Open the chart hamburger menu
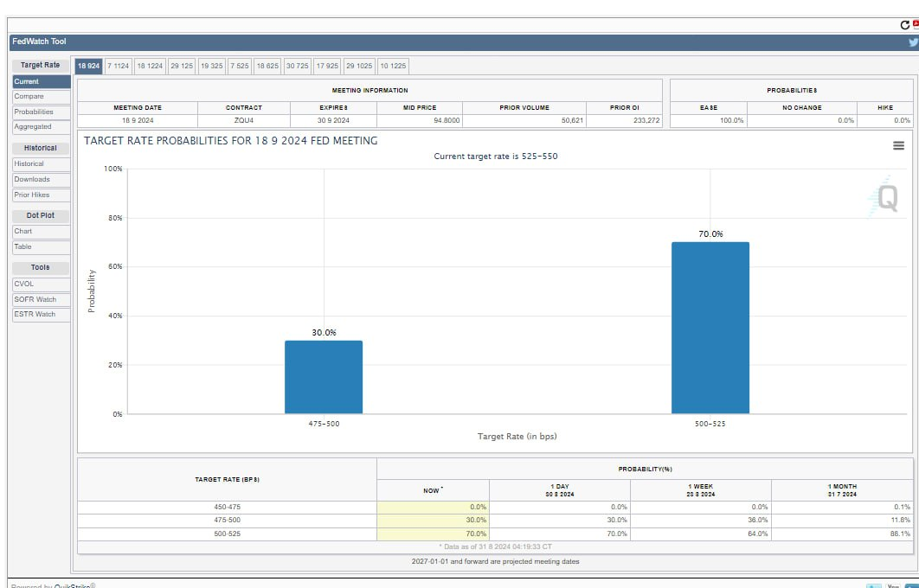Screen dimensions: 919x588 [898, 145]
